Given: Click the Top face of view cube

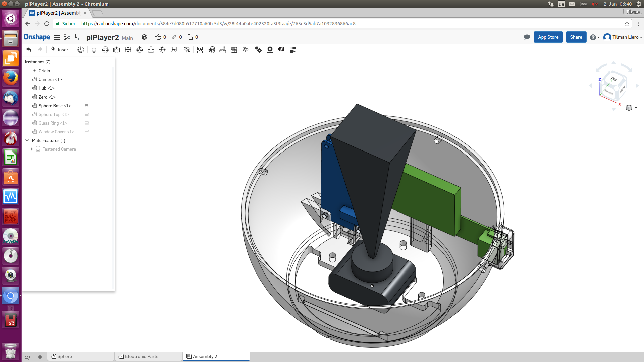Looking at the screenshot, I should tap(614, 79).
